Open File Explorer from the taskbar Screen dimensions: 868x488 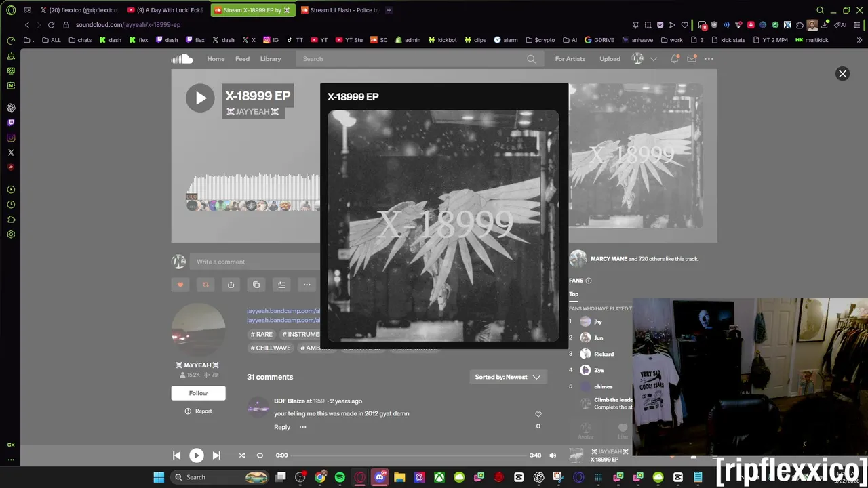[399, 477]
